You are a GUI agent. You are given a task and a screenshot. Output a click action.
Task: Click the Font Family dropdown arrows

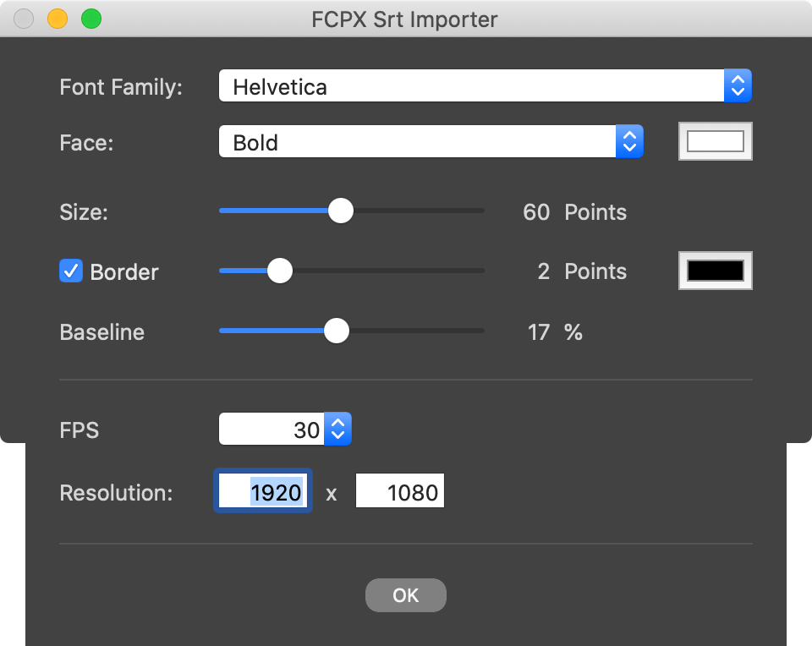tap(738, 86)
